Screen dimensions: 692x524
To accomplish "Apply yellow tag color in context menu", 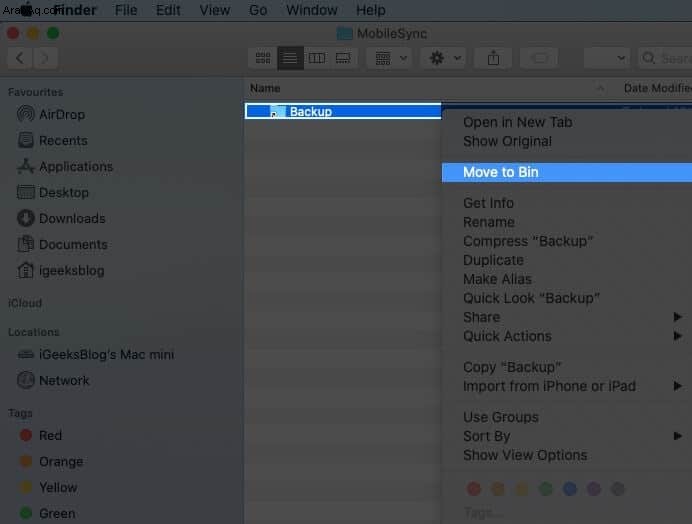I will point(522,489).
